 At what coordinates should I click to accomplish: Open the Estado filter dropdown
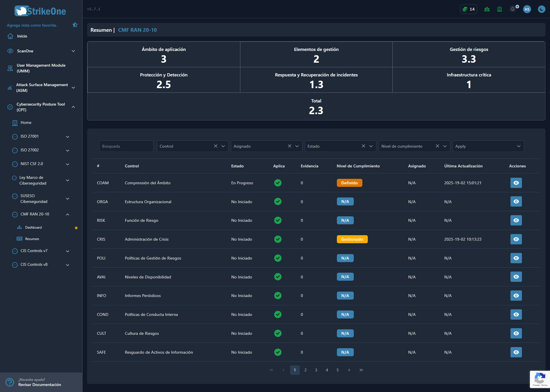[x=340, y=146]
